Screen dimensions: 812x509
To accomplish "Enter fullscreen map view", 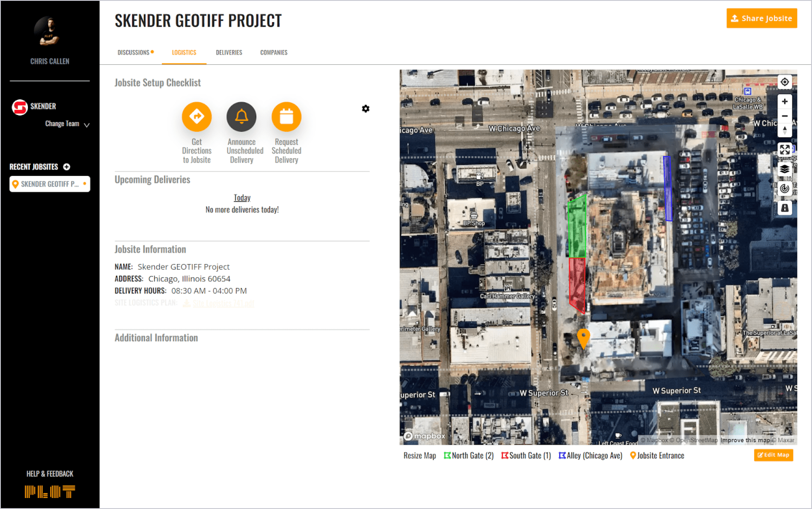I will pos(785,149).
